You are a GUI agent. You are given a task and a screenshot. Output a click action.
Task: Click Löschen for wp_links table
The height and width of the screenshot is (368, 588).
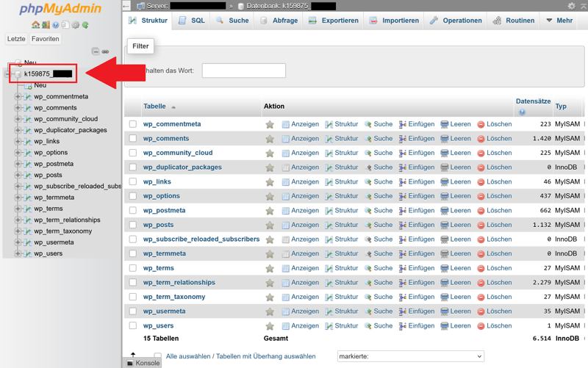(494, 181)
